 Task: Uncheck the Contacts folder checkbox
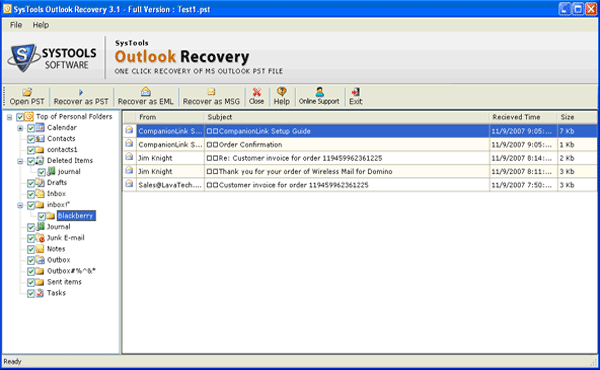click(x=31, y=139)
